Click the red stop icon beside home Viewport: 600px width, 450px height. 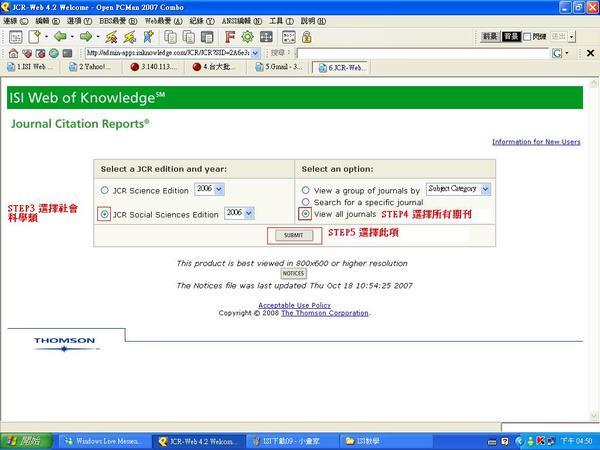(40, 53)
